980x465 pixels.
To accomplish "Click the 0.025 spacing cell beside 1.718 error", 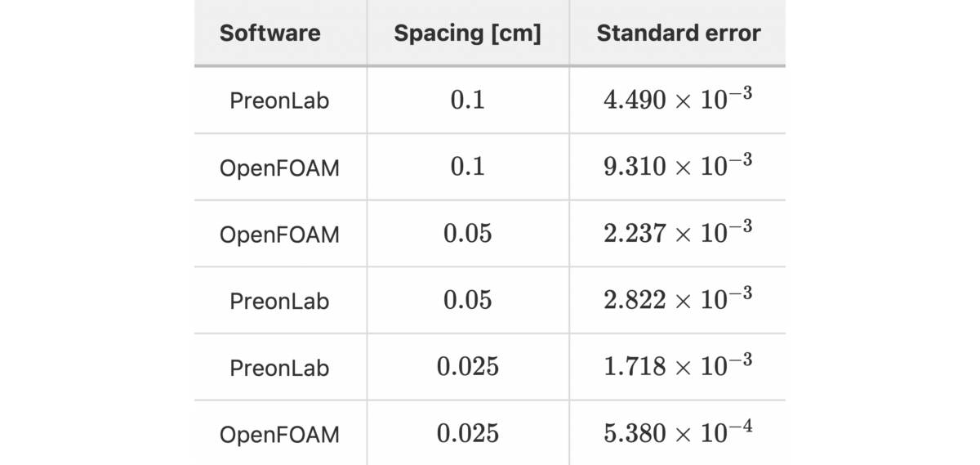I will 467,367.
